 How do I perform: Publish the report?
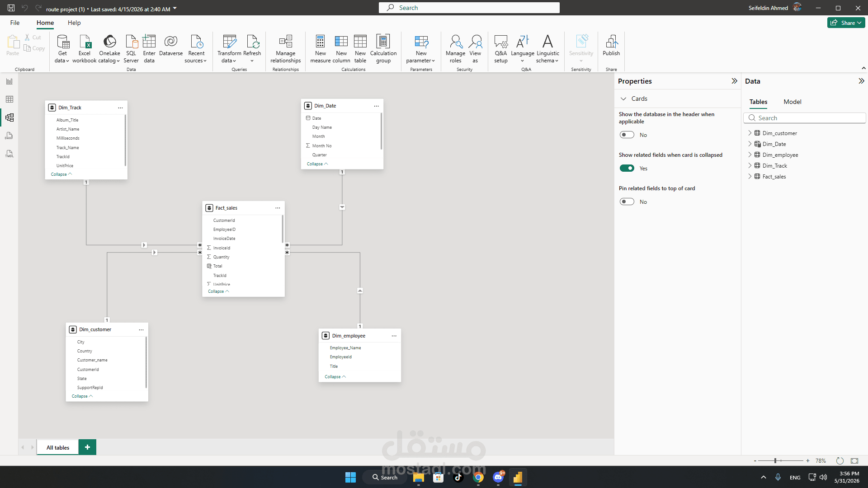611,46
